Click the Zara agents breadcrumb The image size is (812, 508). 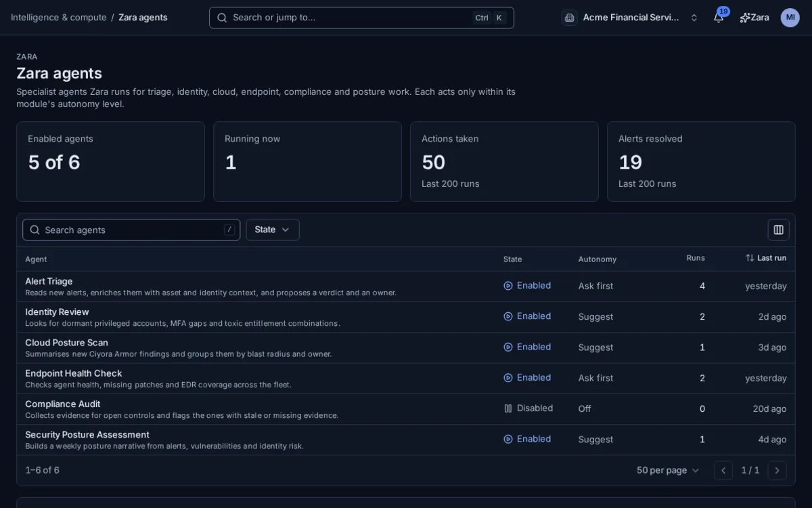pyautogui.click(x=143, y=18)
